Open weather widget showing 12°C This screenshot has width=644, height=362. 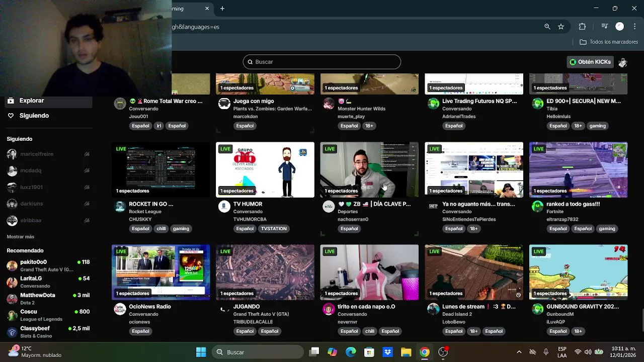[x=34, y=352]
